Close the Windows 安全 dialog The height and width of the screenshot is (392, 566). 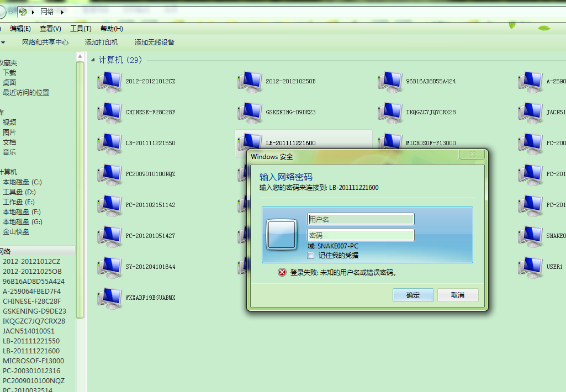[x=472, y=154]
